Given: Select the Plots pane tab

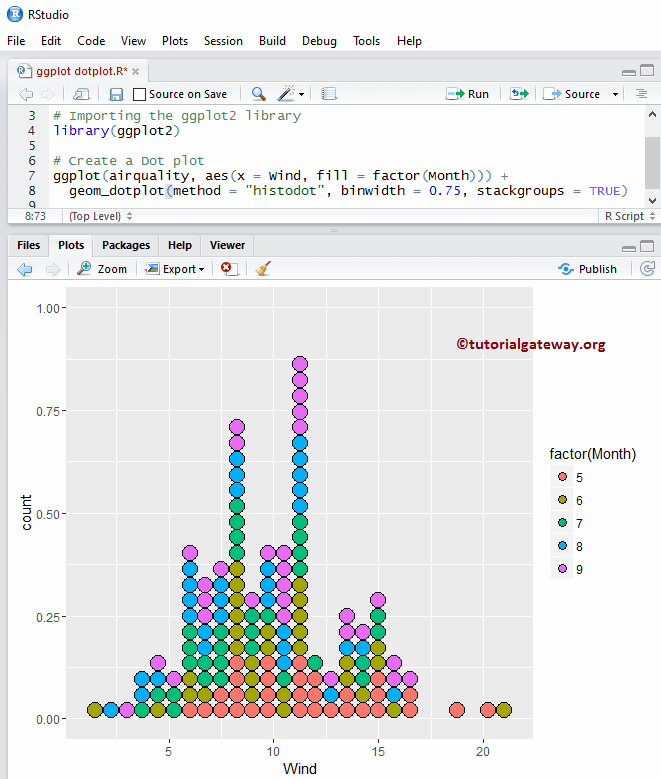Looking at the screenshot, I should pos(71,245).
